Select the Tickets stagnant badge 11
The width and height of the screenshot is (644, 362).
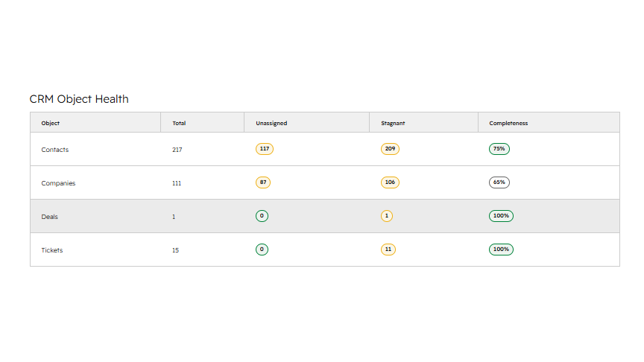pyautogui.click(x=388, y=250)
